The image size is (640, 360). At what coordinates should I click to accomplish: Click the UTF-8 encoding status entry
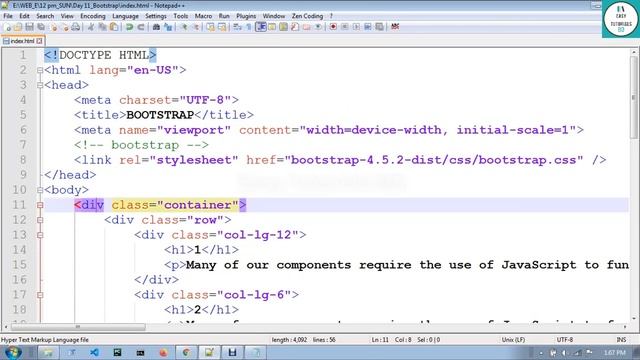tap(565, 340)
